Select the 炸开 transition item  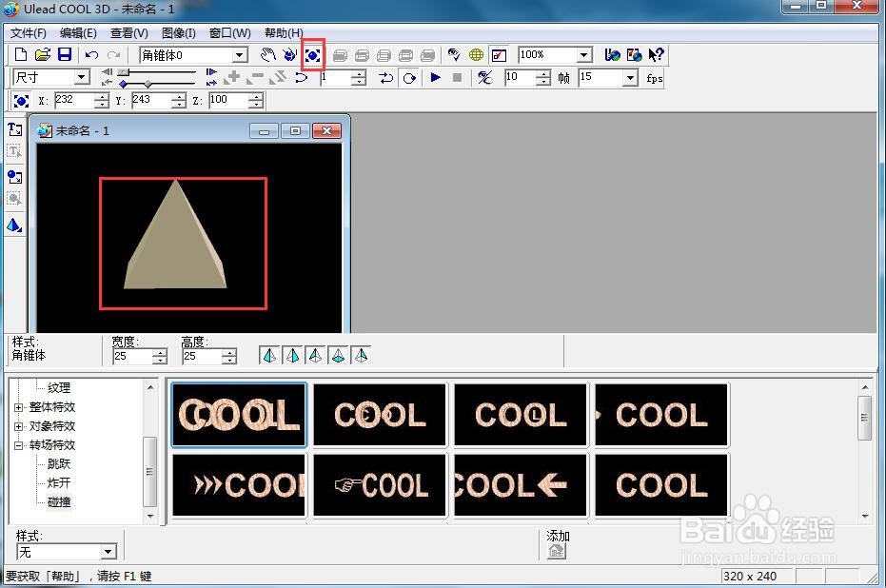(59, 483)
